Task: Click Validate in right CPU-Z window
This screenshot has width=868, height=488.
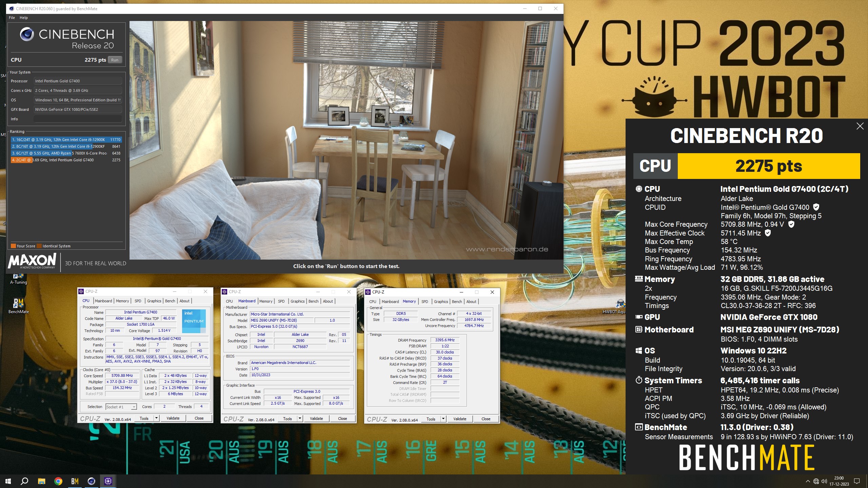Action: coord(460,419)
